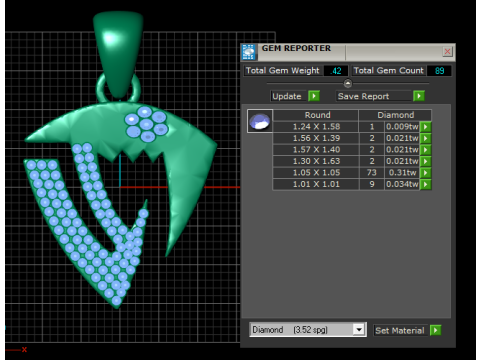Select the 1.01 X 1.01 size cell
The height and width of the screenshot is (360, 480).
coord(316,184)
